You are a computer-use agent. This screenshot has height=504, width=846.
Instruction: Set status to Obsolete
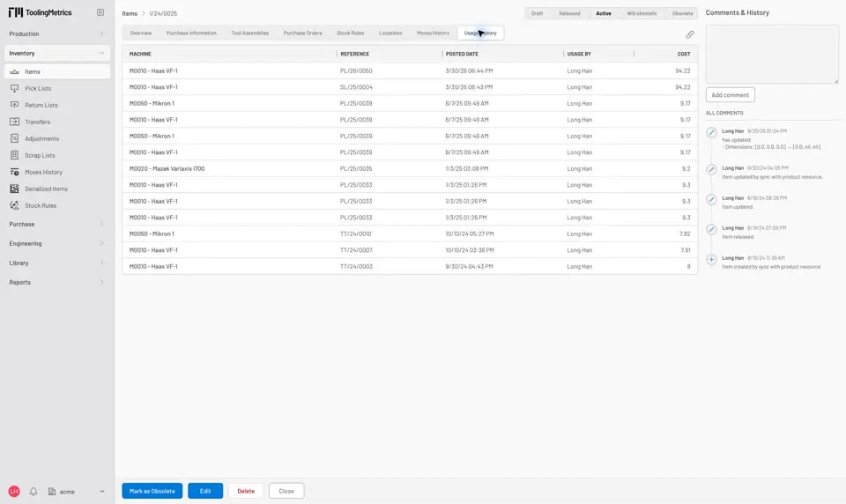pyautogui.click(x=682, y=13)
